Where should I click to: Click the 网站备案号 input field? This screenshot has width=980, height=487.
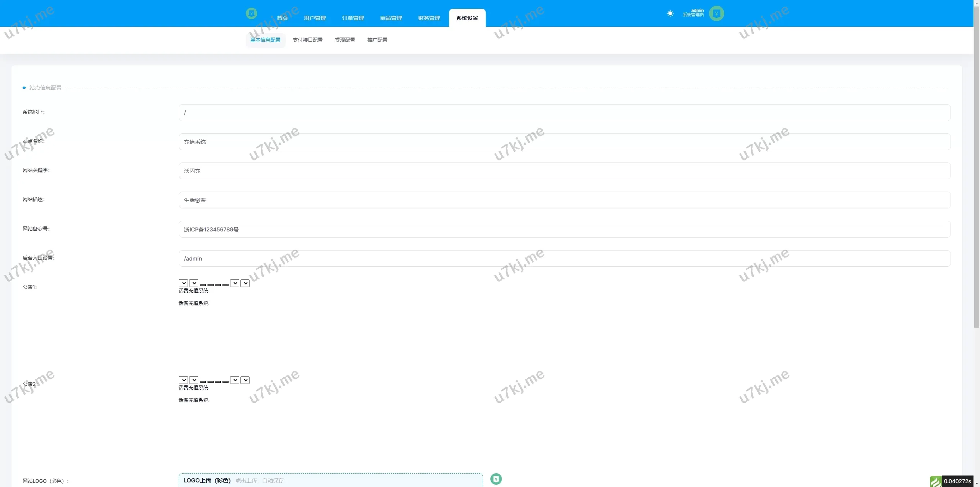564,229
